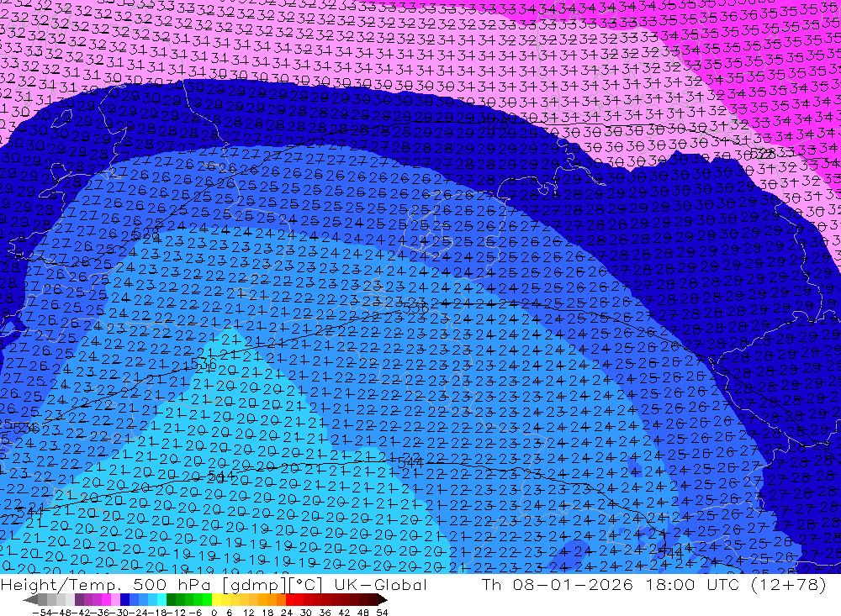Click the '18:00 UTC' time text
Viewport: 841px width, 616px height.
click(691, 585)
